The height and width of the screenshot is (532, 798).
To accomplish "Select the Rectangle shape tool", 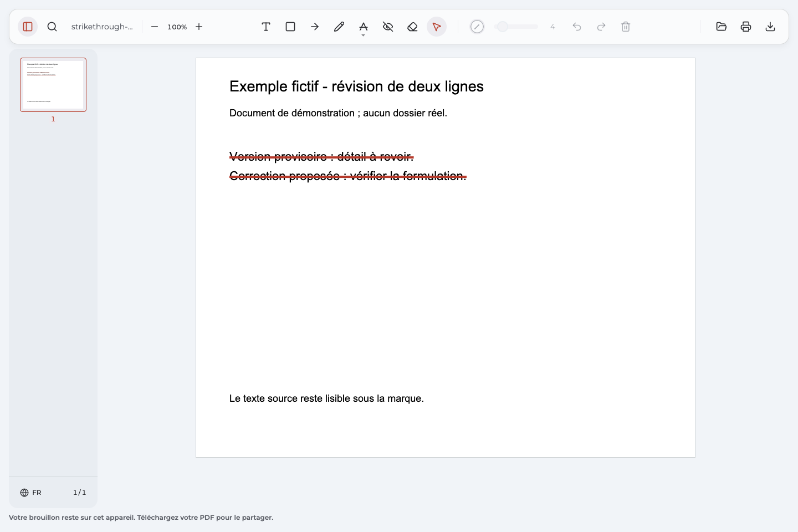I will (290, 27).
